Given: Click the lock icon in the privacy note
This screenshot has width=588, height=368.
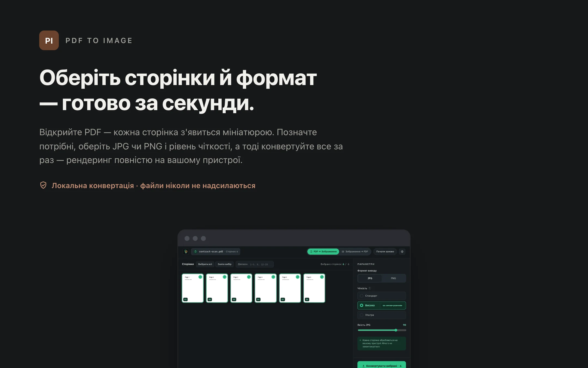Looking at the screenshot, I should coord(360,340).
